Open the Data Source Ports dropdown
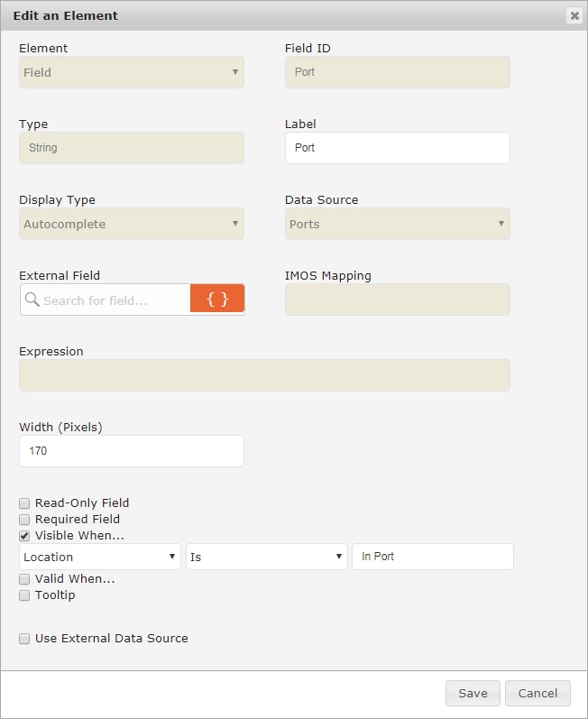This screenshot has width=588, height=719. (397, 224)
